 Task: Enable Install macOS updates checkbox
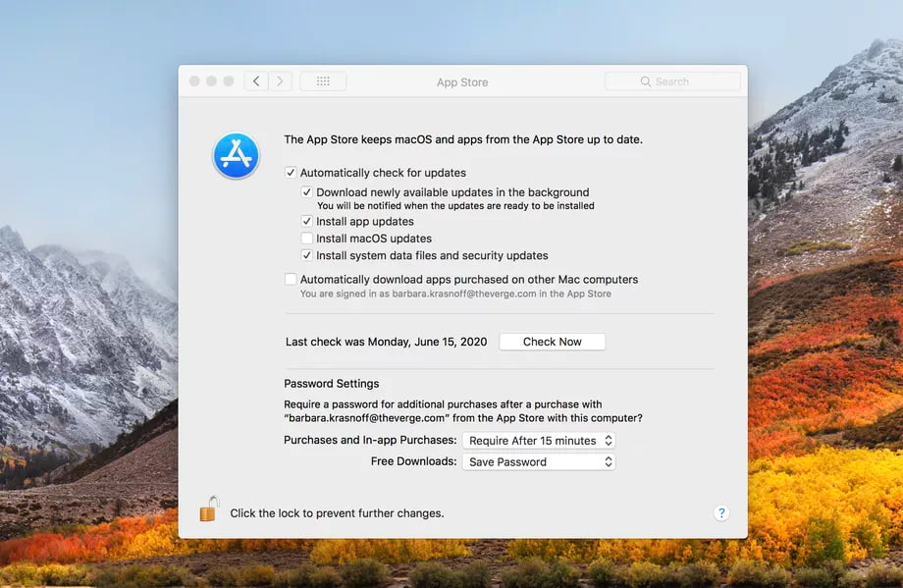(307, 238)
